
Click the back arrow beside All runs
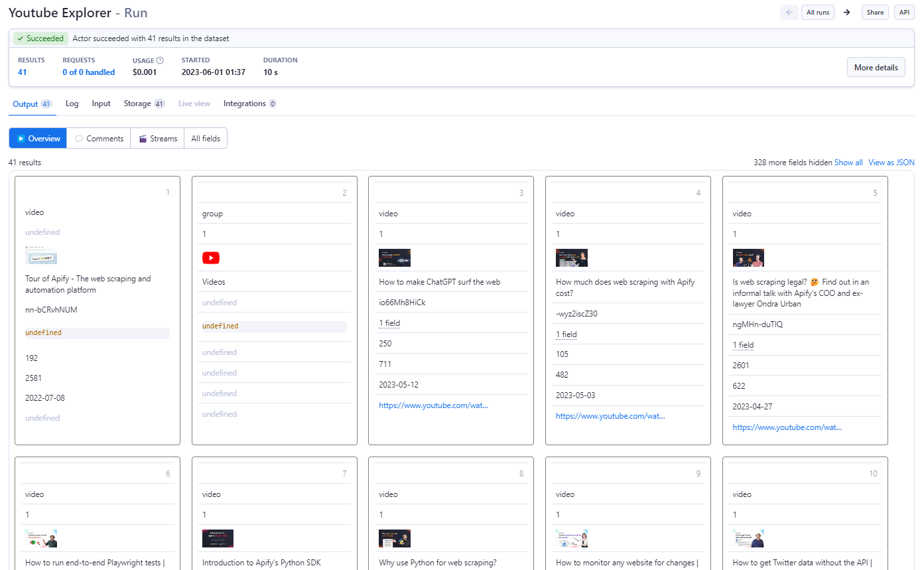789,13
